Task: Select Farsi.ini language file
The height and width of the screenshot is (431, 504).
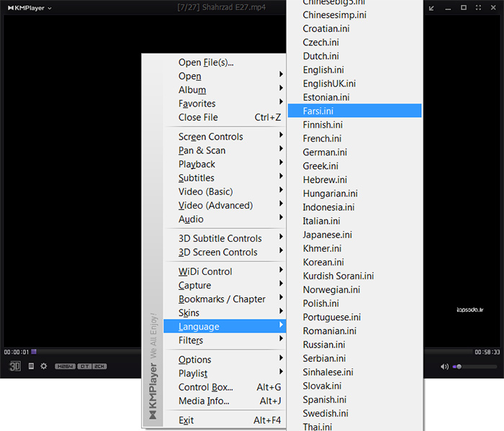Action: (354, 111)
